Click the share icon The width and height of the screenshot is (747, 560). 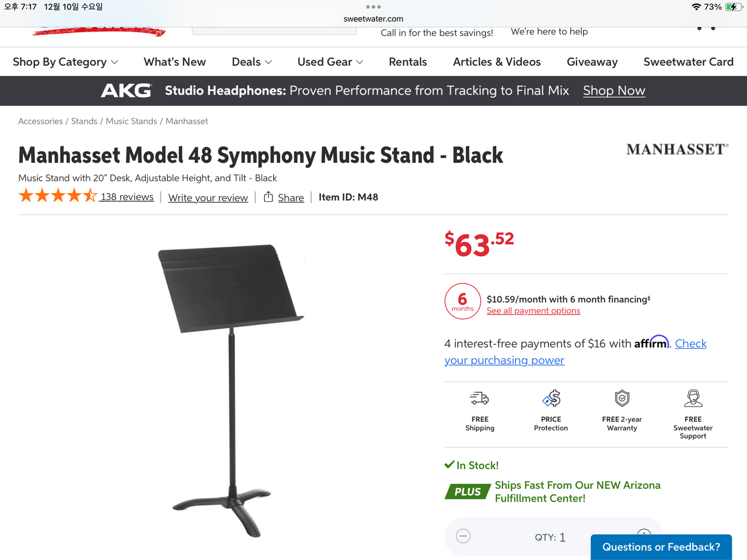[x=268, y=197]
